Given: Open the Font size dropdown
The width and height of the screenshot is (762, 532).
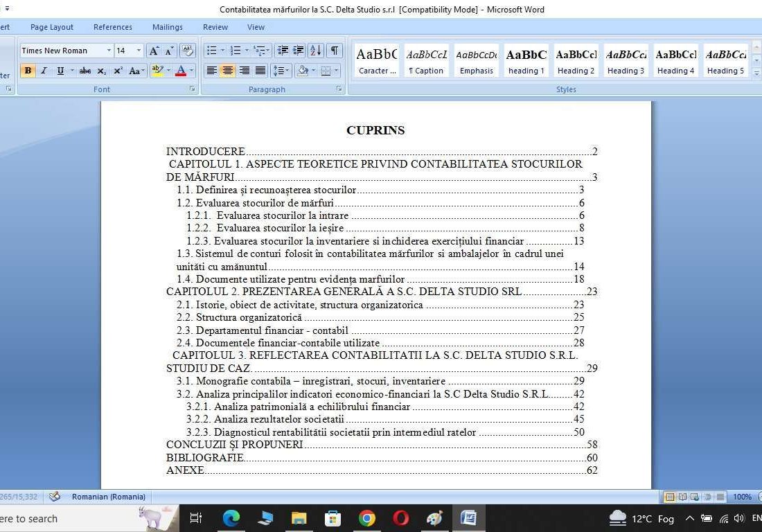Looking at the screenshot, I should click(139, 51).
